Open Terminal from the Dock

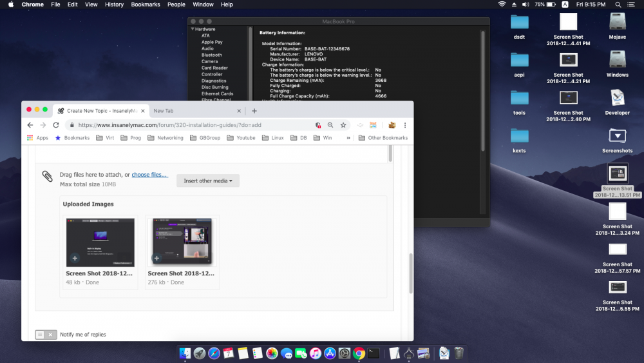tap(374, 353)
